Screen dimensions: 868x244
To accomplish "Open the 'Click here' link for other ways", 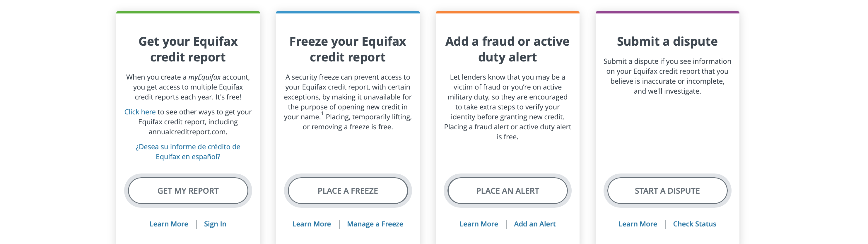I will (x=140, y=112).
